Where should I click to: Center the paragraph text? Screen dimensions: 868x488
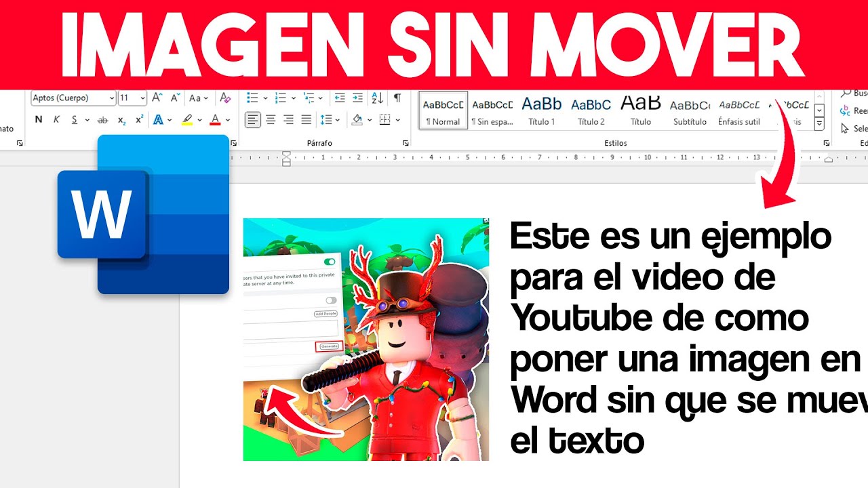point(271,120)
